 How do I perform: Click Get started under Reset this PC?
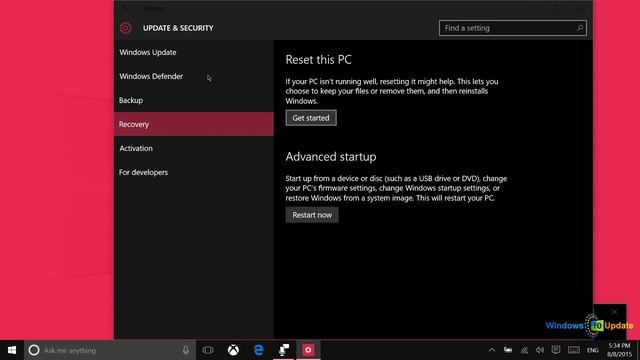[311, 118]
